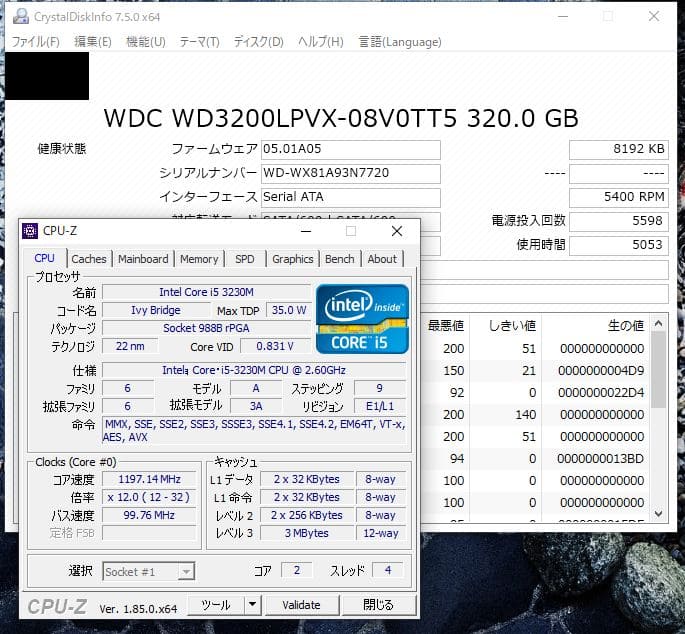Image resolution: width=685 pixels, height=634 pixels.
Task: Click the Ivy Bridge code name field
Action: pos(156,310)
